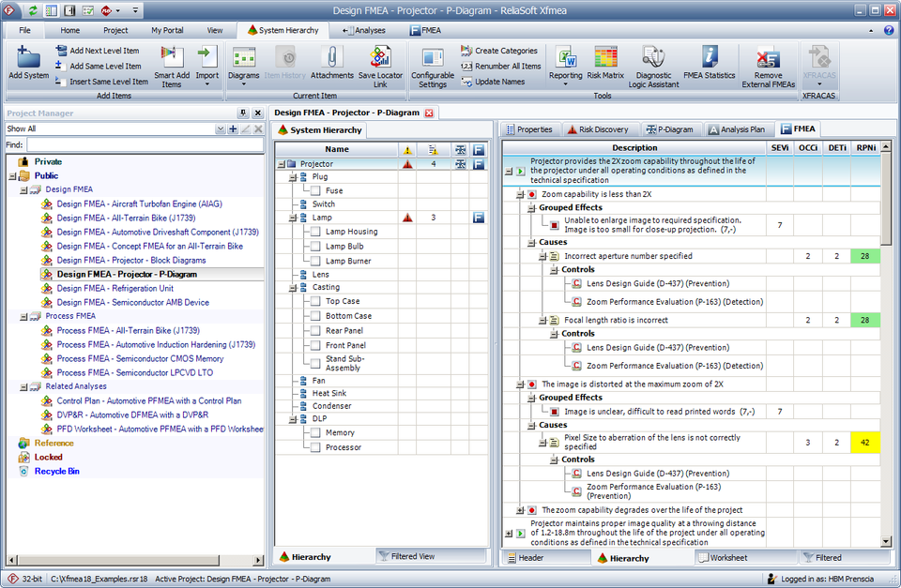Click the yellow RPN cell showing 42
Image resolution: width=901 pixels, height=588 pixels.
coord(864,443)
